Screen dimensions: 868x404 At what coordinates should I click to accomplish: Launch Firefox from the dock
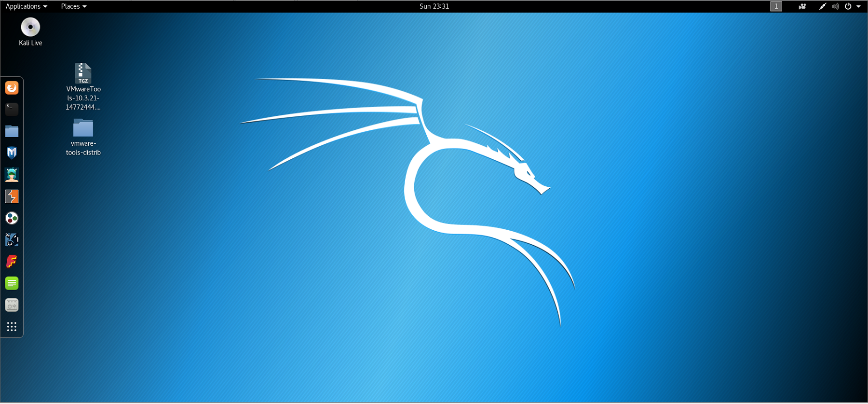[12, 88]
